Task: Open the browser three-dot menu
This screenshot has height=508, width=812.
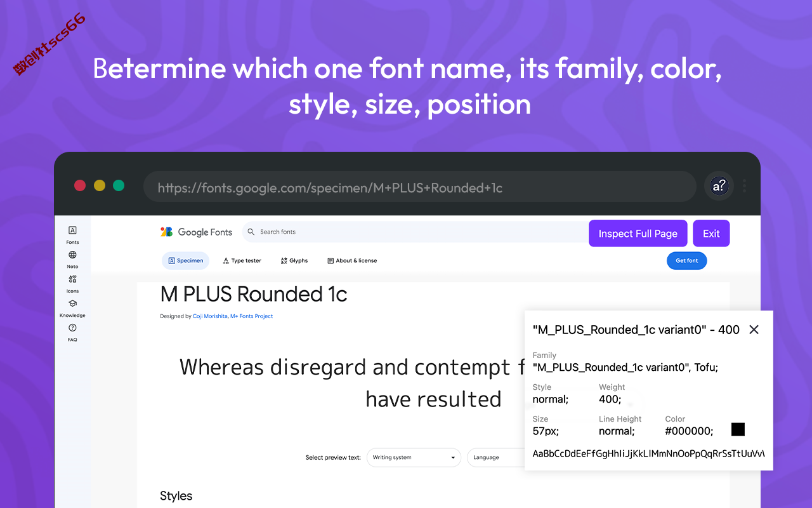Action: pos(744,186)
